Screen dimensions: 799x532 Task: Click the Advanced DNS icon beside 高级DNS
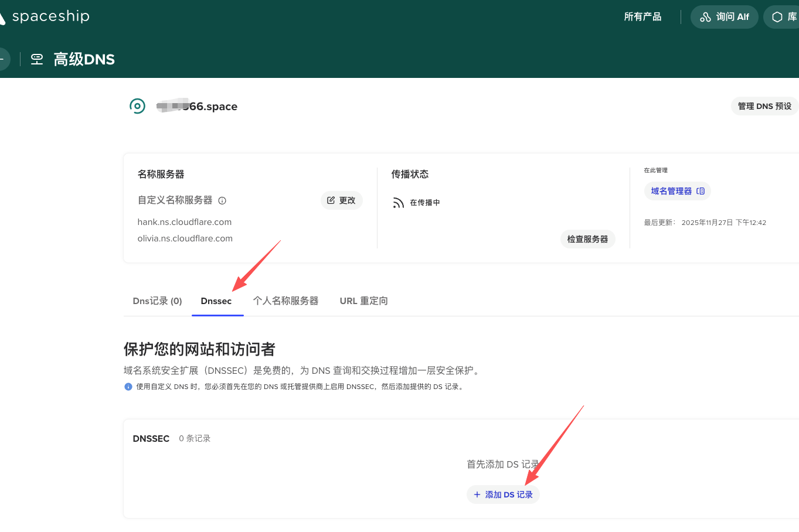37,59
